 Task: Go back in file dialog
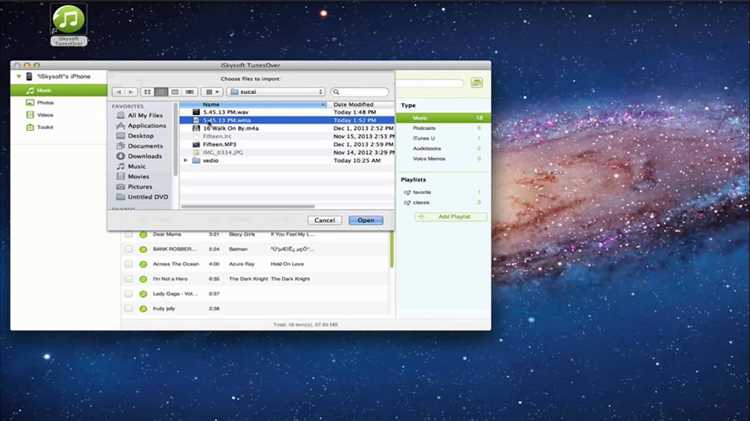[119, 92]
